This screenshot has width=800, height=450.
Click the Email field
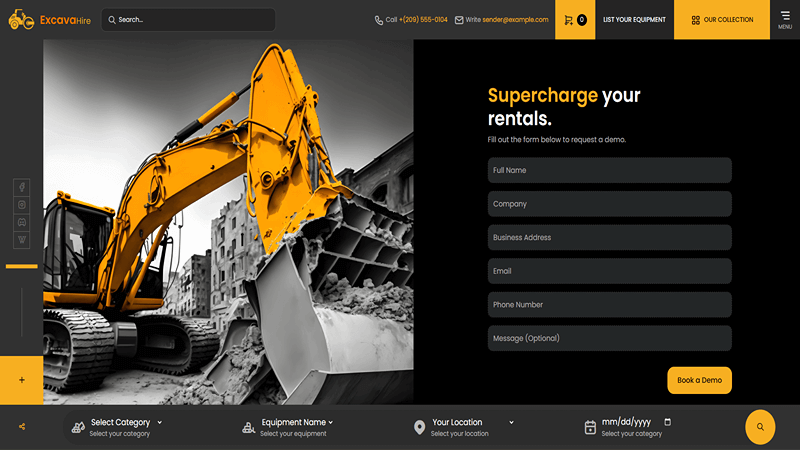click(x=609, y=271)
